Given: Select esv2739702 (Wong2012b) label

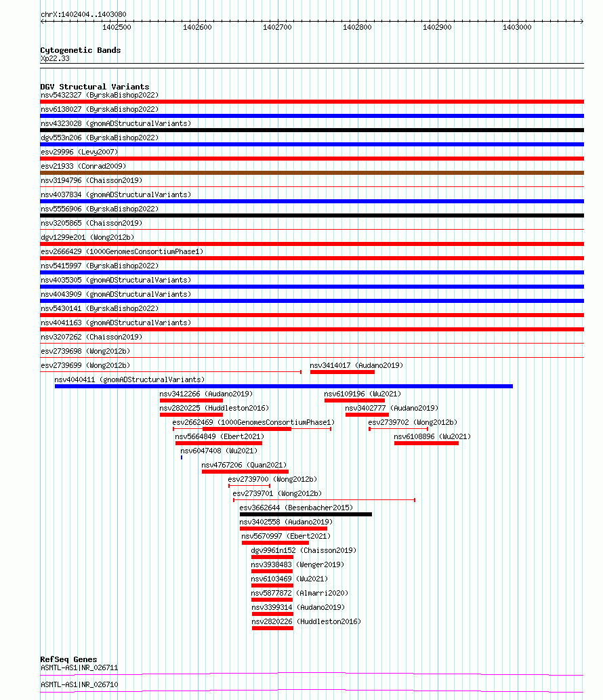Looking at the screenshot, I should pyautogui.click(x=413, y=422).
